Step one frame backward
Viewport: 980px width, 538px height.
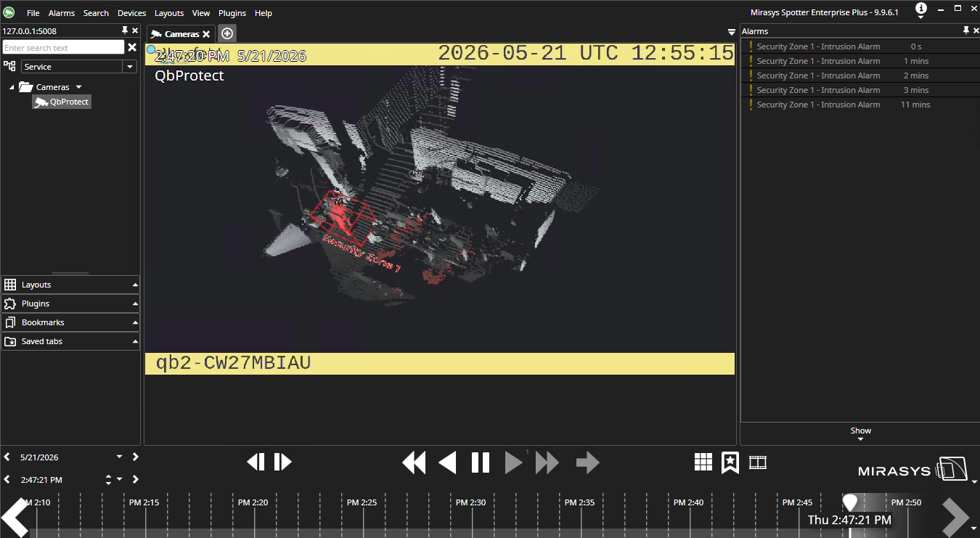[256, 462]
